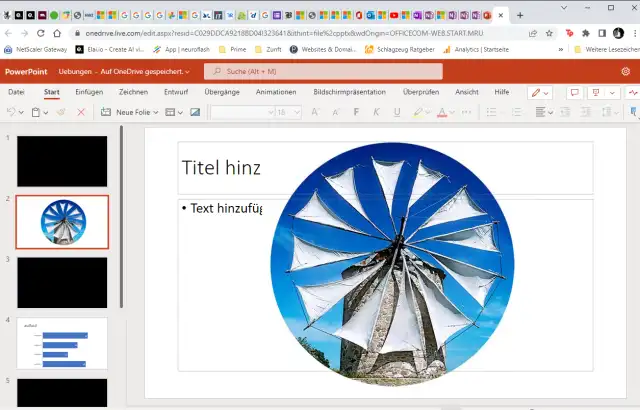The width and height of the screenshot is (640, 410).
Task: Open Uebungen file name dropdown
Action: tap(187, 72)
